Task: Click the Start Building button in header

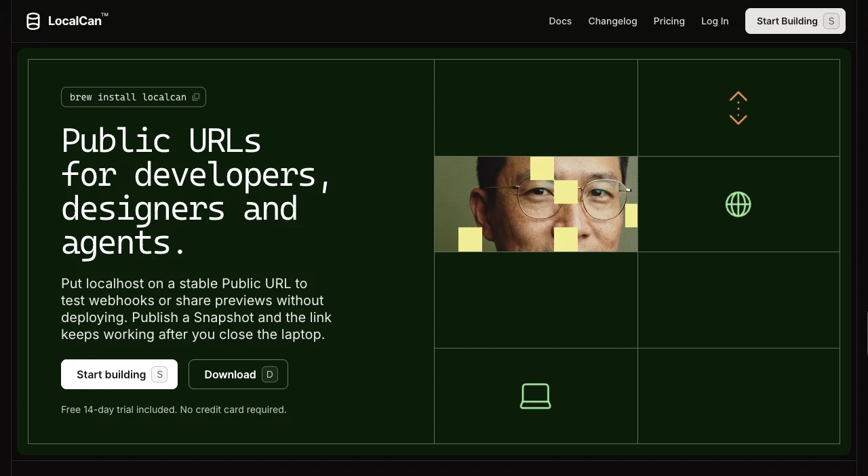Action: coord(795,21)
